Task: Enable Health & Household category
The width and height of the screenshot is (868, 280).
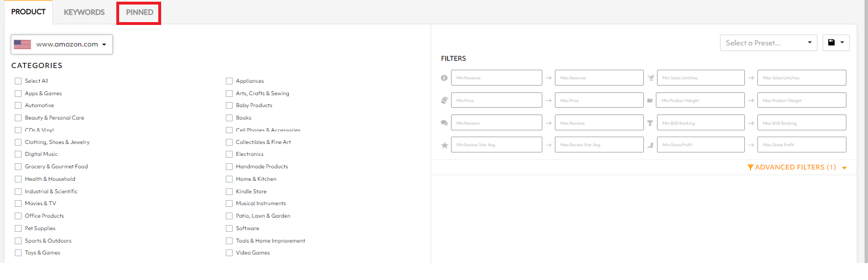Action: coord(18,179)
